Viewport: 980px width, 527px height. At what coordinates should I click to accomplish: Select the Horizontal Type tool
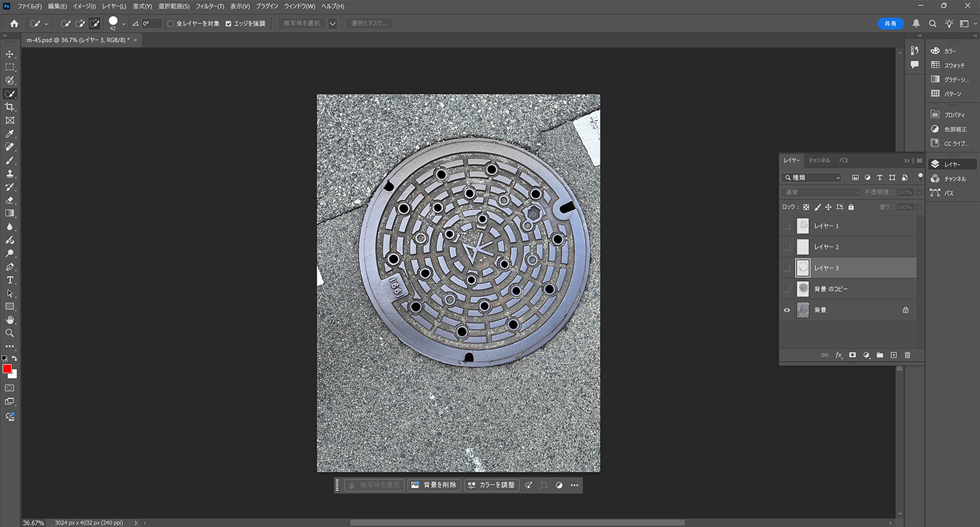coord(10,280)
